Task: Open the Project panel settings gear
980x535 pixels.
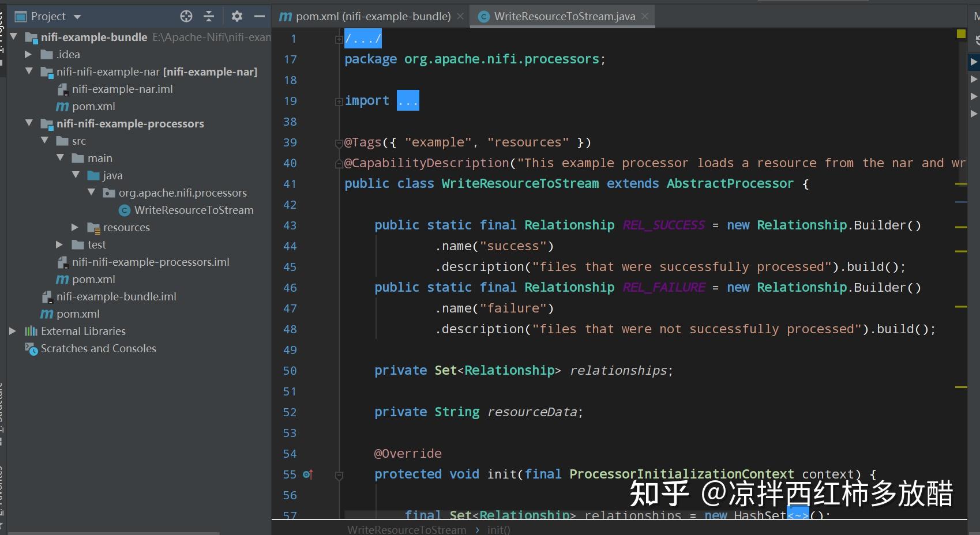Action: [236, 16]
